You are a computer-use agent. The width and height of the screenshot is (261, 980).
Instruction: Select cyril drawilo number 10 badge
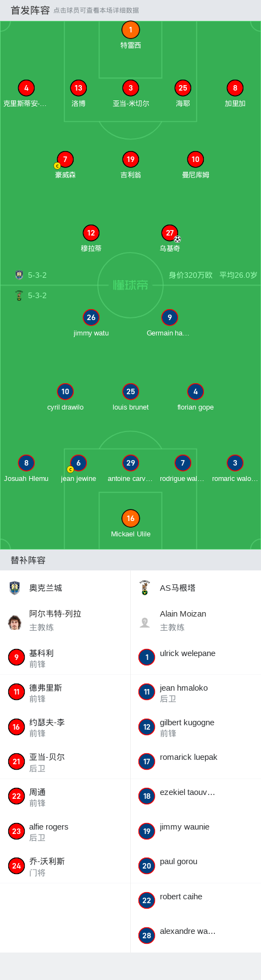[x=65, y=391]
